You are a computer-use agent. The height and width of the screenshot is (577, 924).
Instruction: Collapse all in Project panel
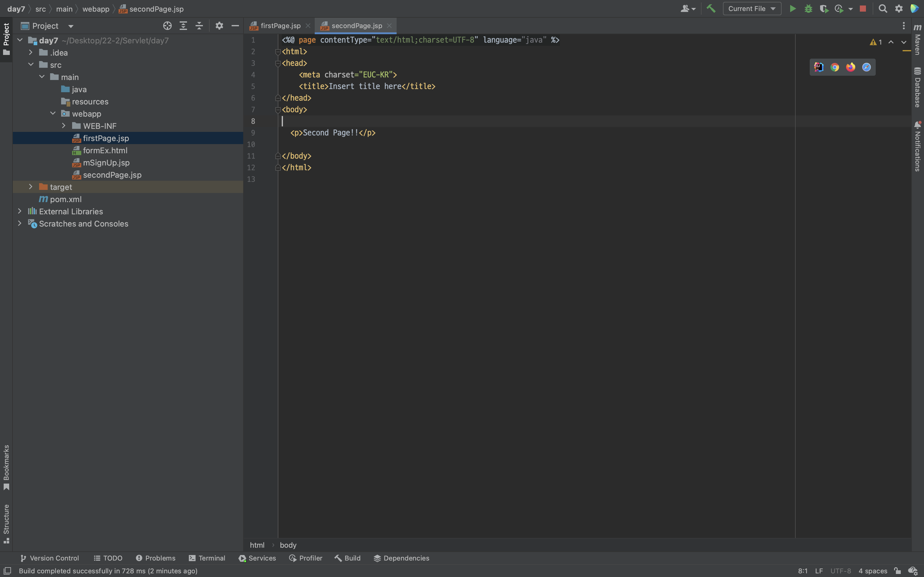(x=199, y=26)
